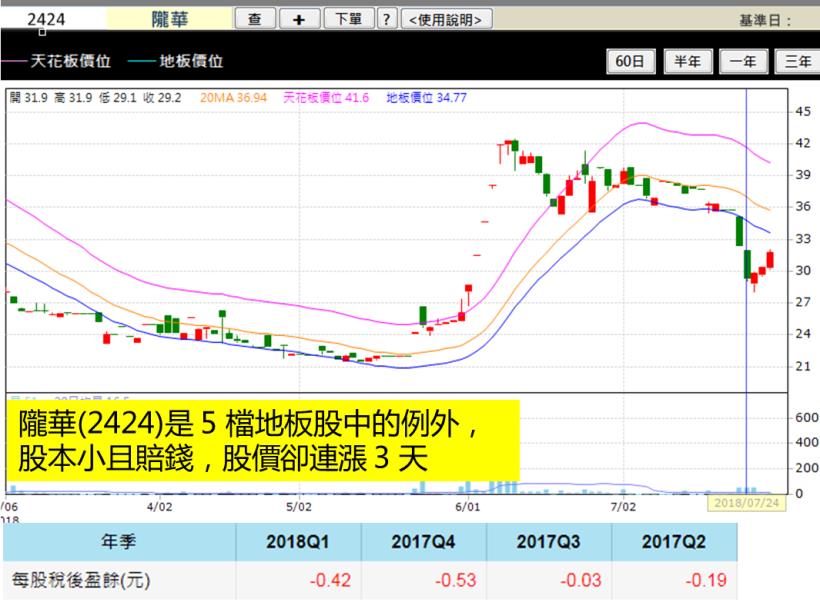The height and width of the screenshot is (602, 820).
Task: Click the 開 31.9 opening price label
Action: [29, 98]
